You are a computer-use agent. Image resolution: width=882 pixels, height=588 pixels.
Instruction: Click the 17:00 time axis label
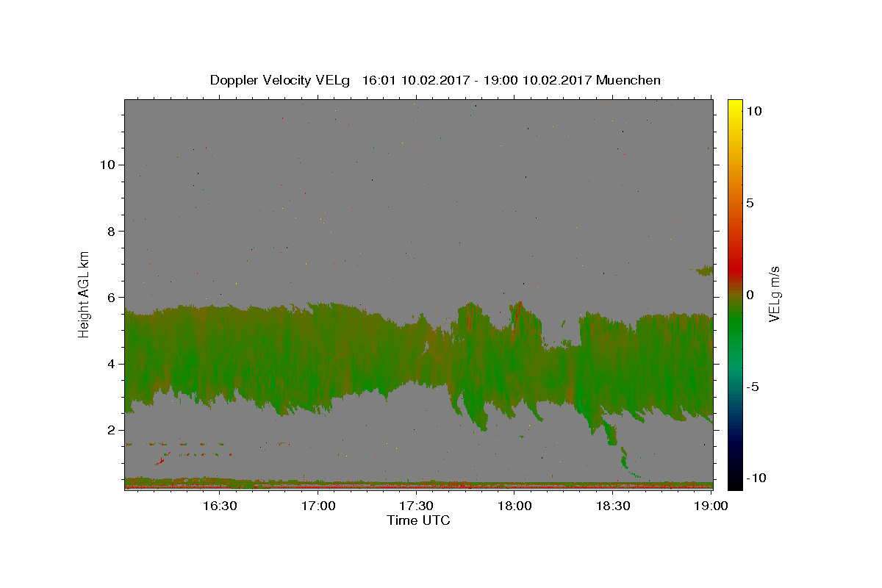click(x=318, y=506)
